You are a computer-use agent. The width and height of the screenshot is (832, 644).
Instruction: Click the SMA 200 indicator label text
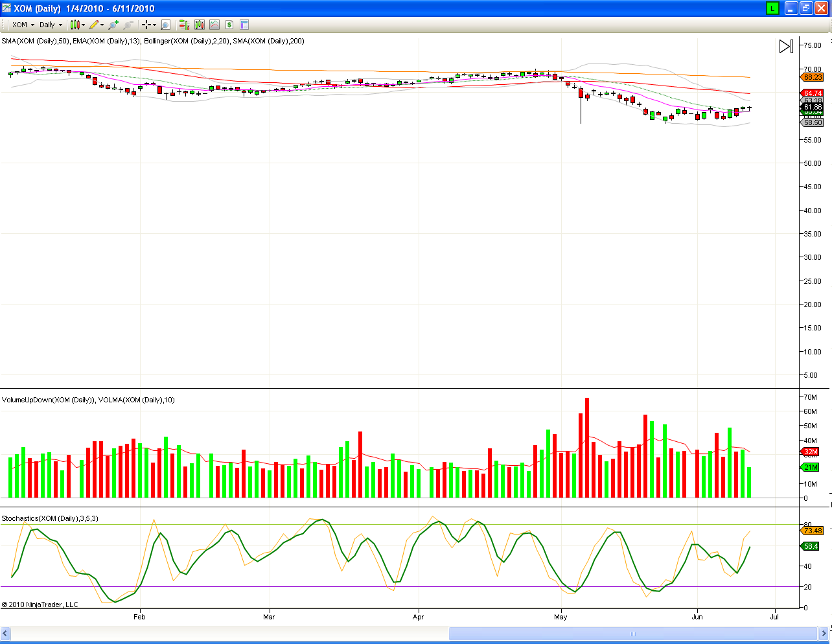pos(268,41)
